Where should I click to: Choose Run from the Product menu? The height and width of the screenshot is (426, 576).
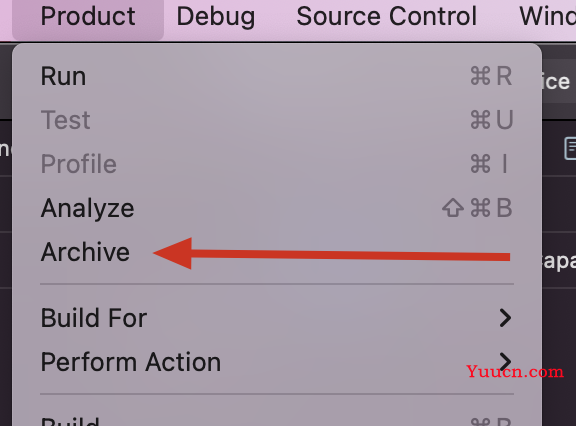coord(277,76)
